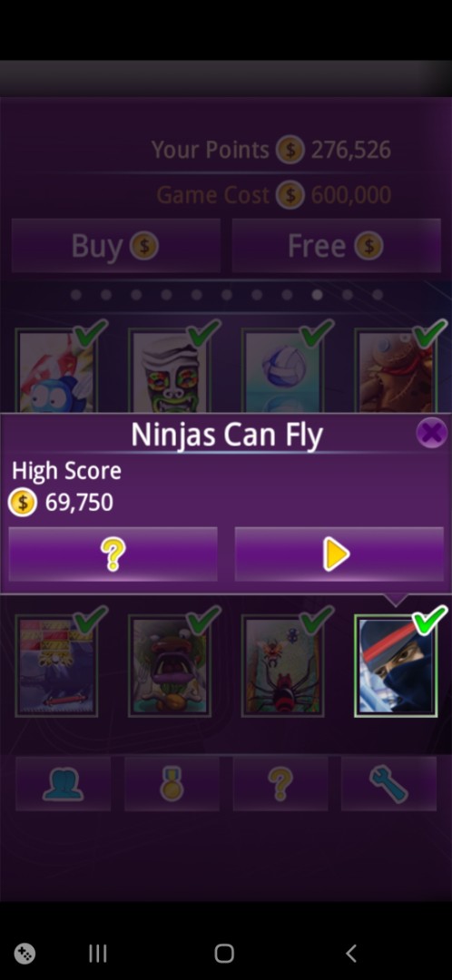Image resolution: width=452 pixels, height=980 pixels.
Task: Open Android recent apps button
Action: click(98, 953)
